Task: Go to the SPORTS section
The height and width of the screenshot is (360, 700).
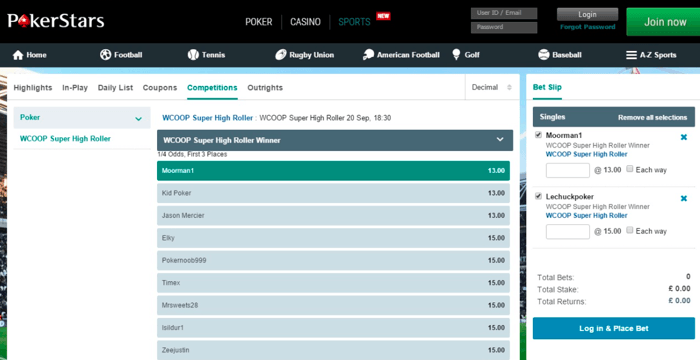Action: [354, 22]
